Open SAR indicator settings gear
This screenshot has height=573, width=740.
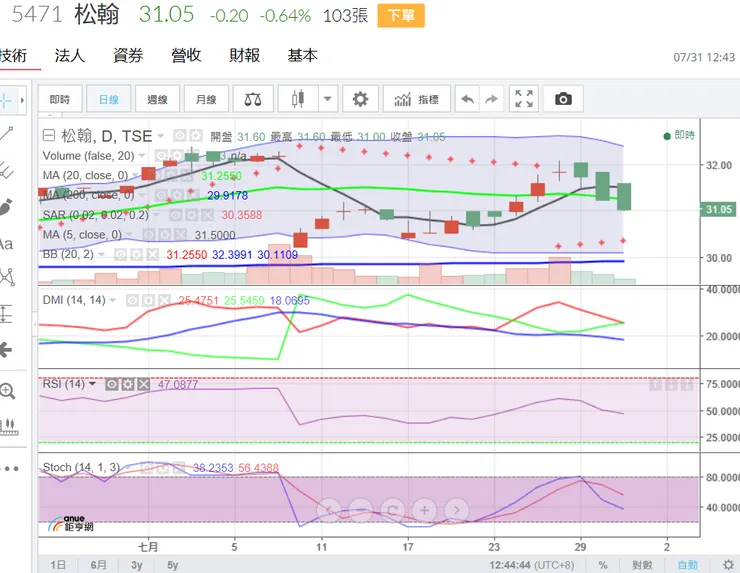pyautogui.click(x=192, y=215)
